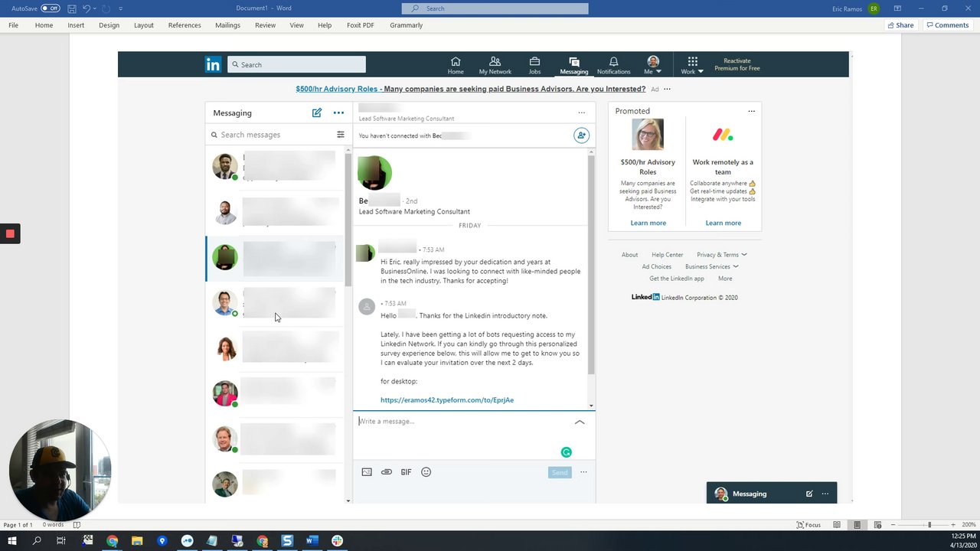Click the GIF button

point(407,472)
